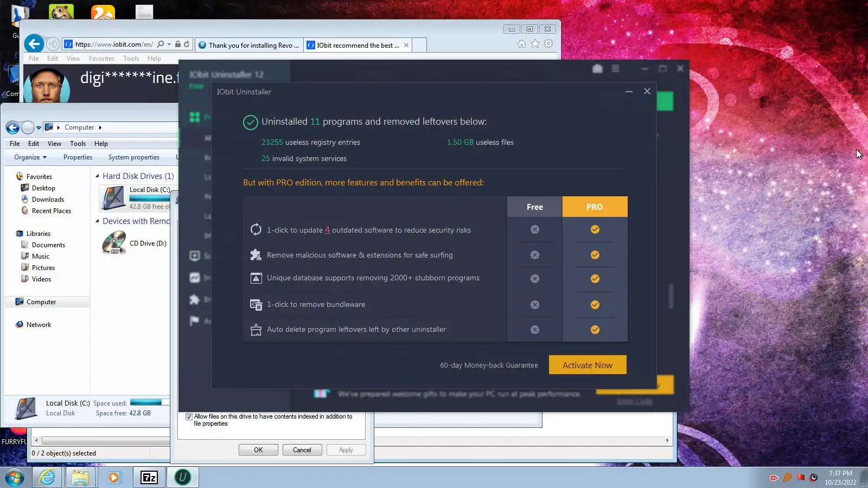This screenshot has width=868, height=488.
Task: Collapse the Hard Disk Drives group
Action: click(98, 176)
